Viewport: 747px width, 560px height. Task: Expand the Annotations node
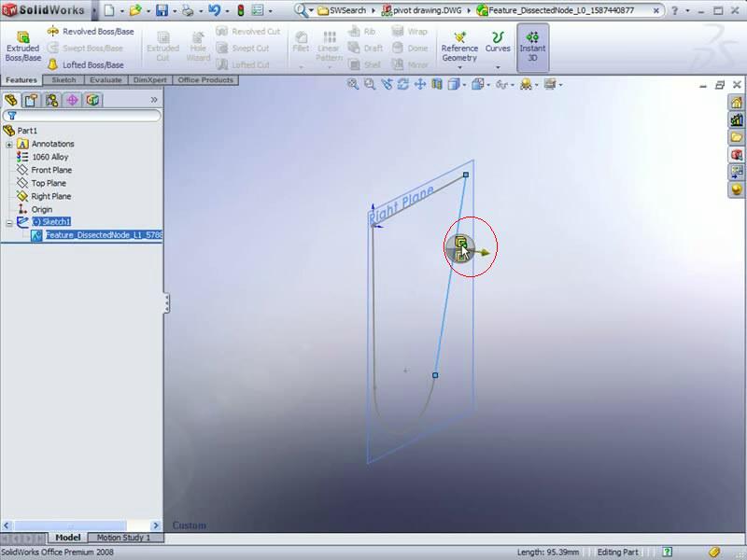[x=9, y=144]
